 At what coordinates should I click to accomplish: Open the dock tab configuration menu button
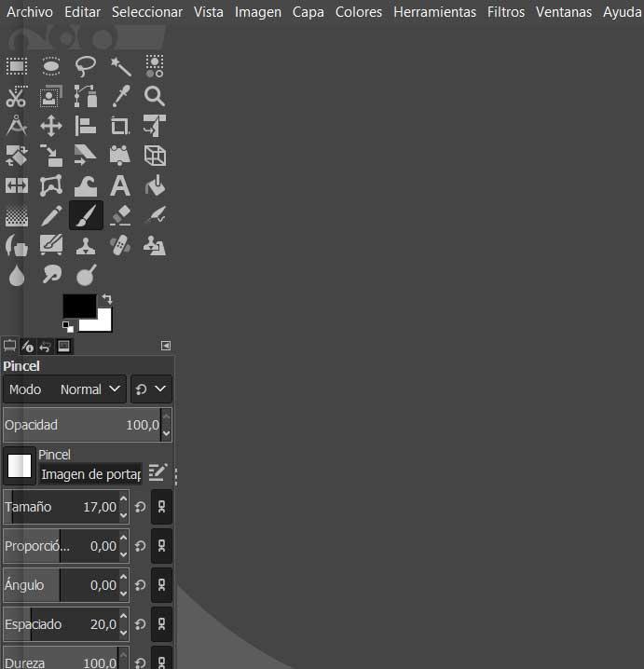pos(166,346)
